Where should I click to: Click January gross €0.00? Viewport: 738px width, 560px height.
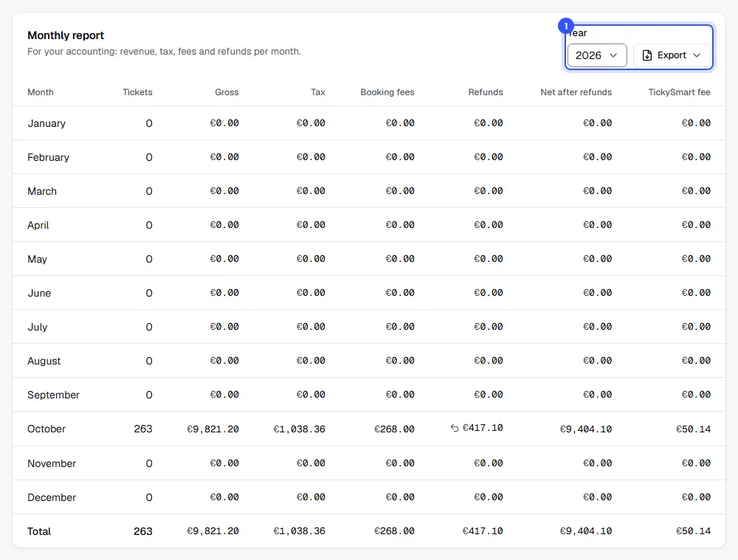(x=224, y=123)
